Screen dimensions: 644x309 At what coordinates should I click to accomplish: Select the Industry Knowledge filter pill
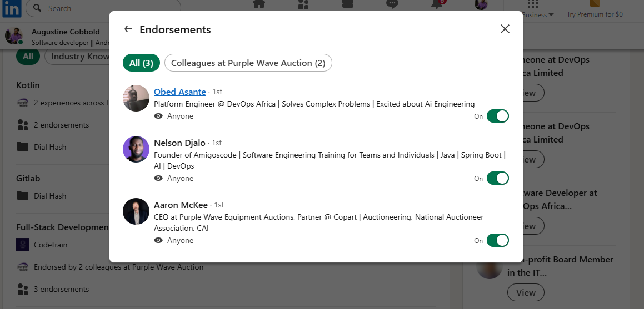point(77,57)
